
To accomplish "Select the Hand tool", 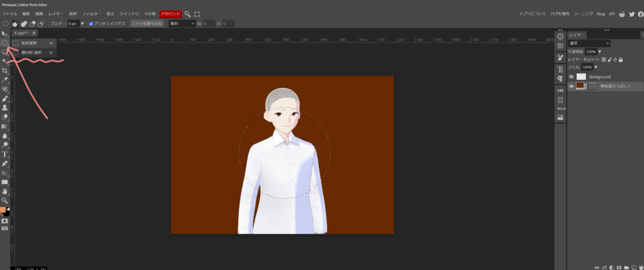I will tap(4, 191).
